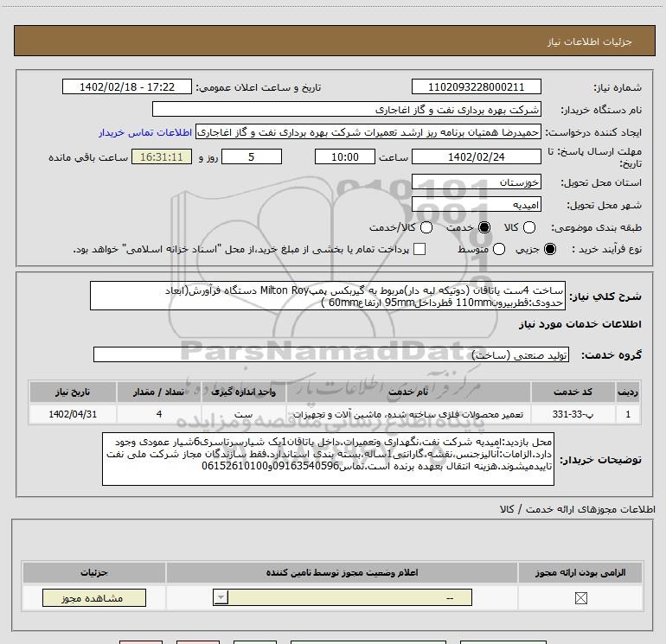Click the ردیف column header

coord(628,392)
